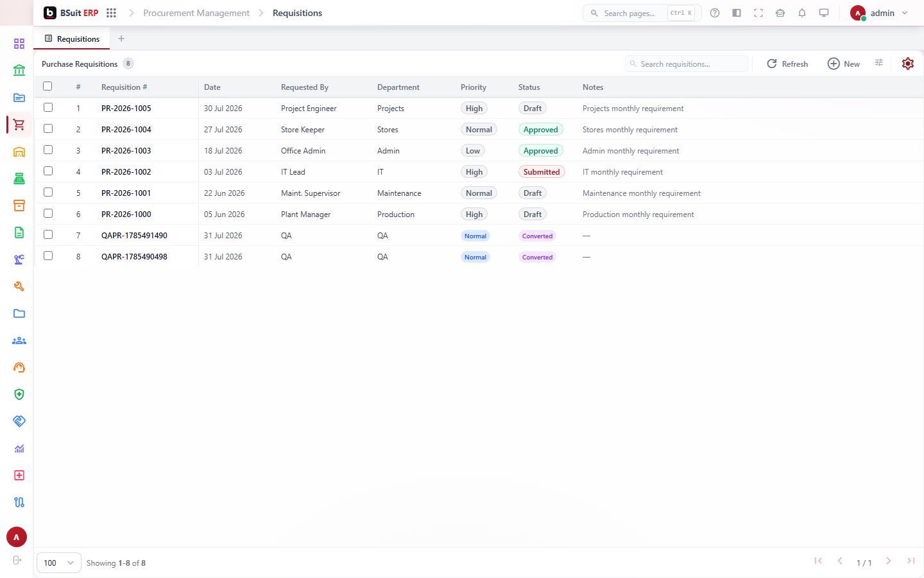Switch to the Requisitions tab
The image size is (924, 578).
[72, 39]
